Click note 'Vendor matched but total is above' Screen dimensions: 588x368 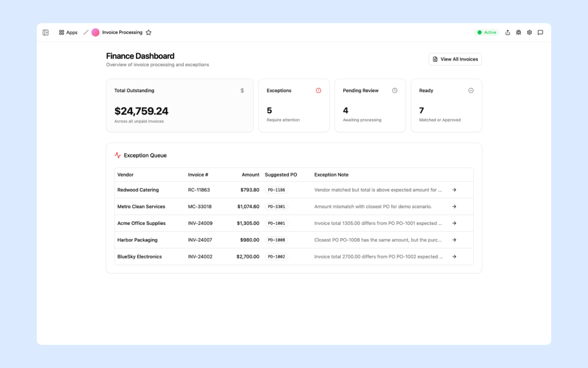coord(378,190)
